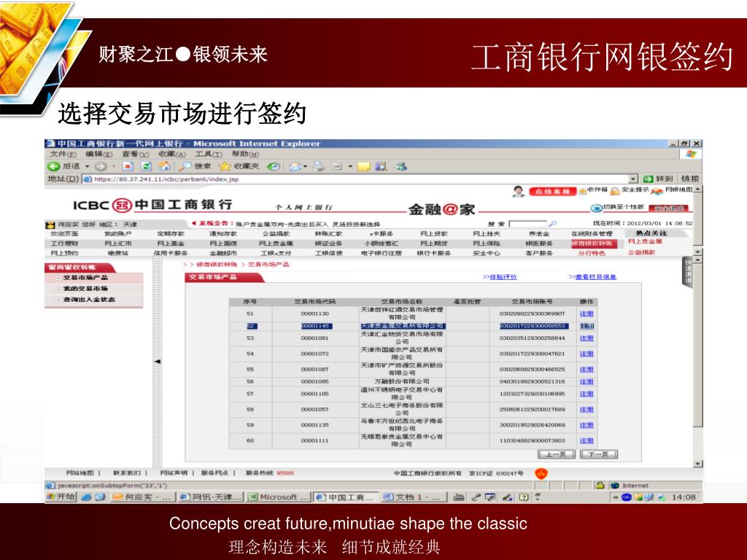Click the IE quick launch icon in taskbar

tap(86, 497)
